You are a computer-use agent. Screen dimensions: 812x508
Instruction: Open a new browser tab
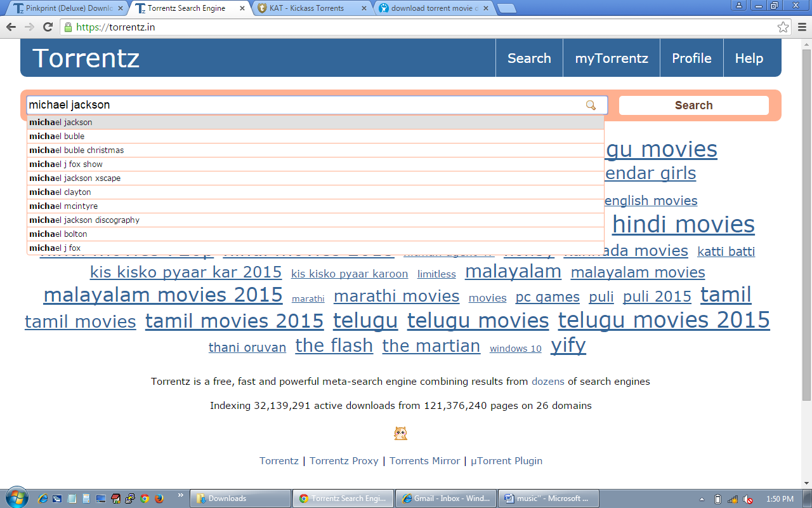506,8
